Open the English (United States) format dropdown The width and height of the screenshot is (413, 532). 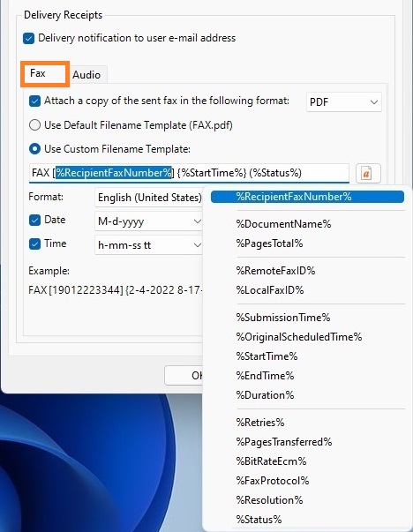coord(148,198)
